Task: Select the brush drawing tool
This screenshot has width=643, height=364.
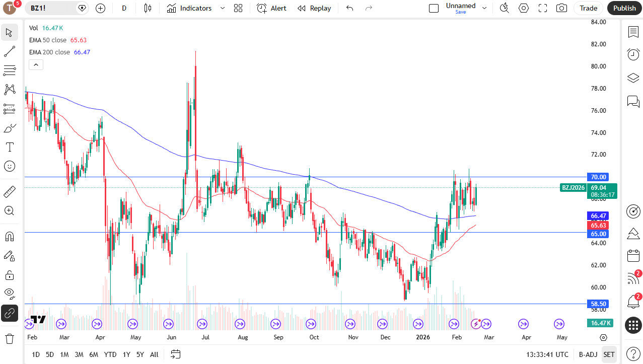Action: [9, 128]
